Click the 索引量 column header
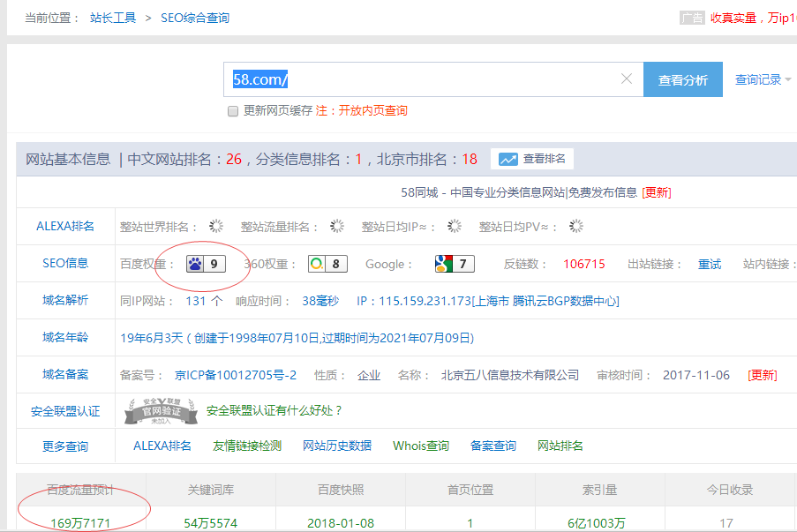The image size is (797, 532). pos(600,490)
